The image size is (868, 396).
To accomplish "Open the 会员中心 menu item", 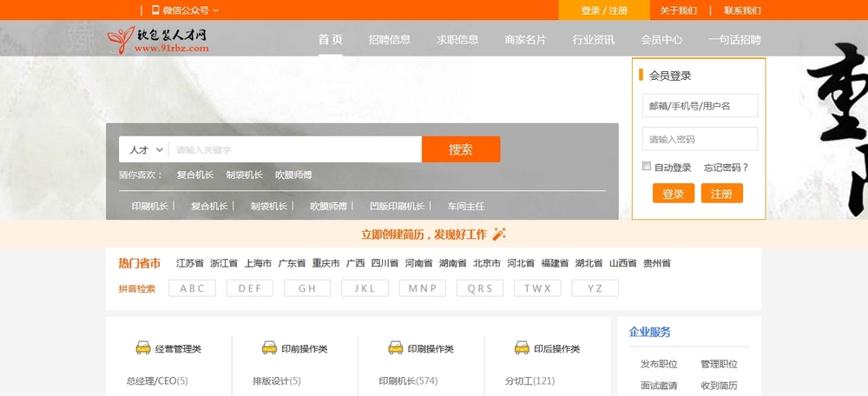I will click(x=661, y=40).
